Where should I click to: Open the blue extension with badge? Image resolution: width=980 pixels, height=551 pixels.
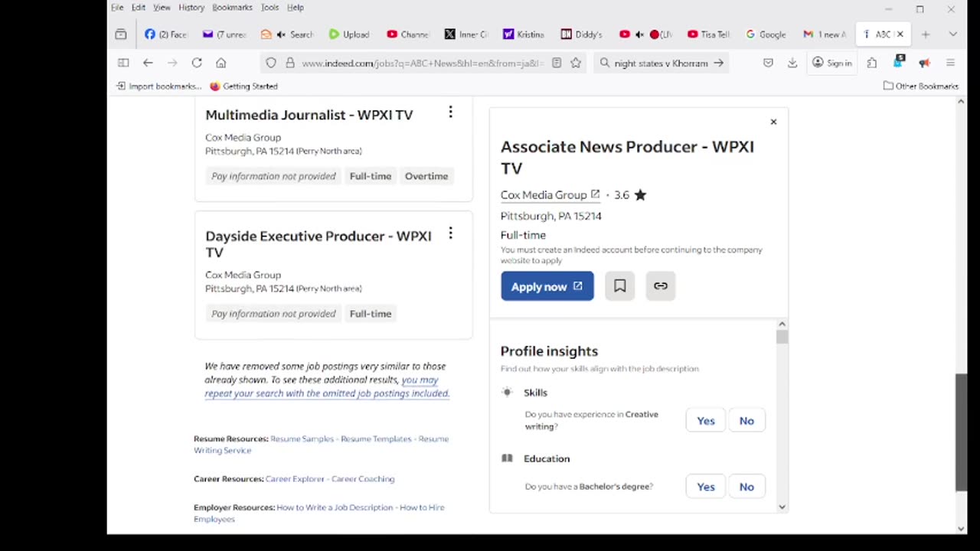[899, 62]
